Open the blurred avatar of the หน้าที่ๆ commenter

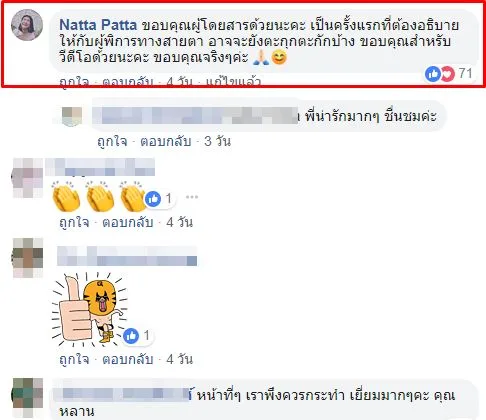point(28,394)
